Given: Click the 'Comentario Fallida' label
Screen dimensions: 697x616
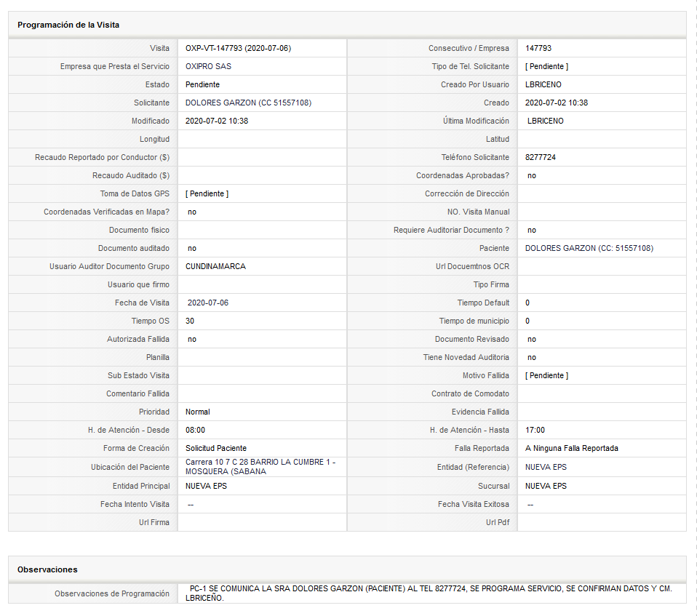Looking at the screenshot, I should [138, 393].
